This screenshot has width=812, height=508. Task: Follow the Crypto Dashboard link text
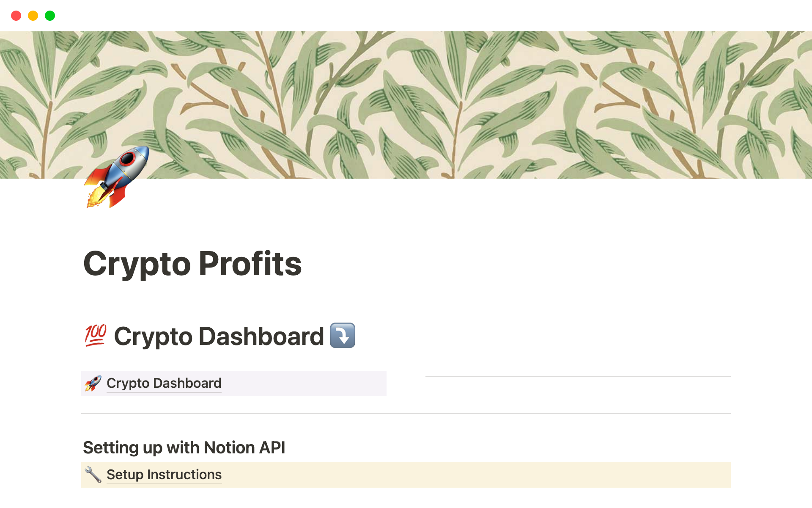pos(164,383)
